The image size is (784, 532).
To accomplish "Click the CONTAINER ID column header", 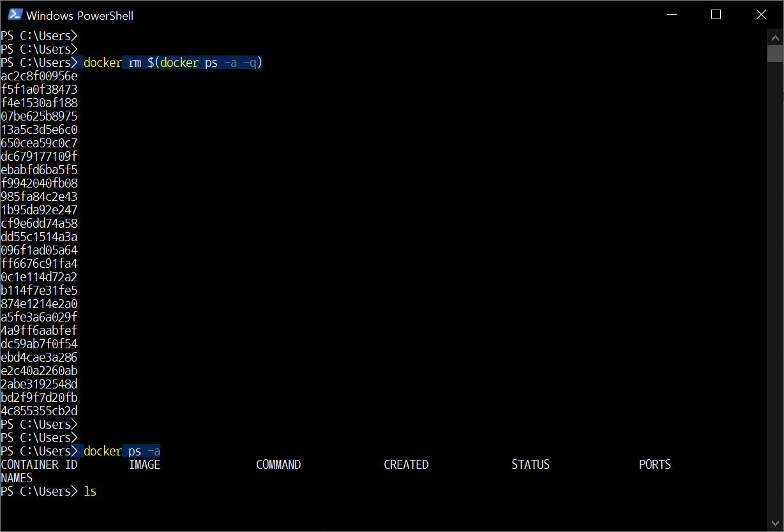I will pyautogui.click(x=40, y=464).
